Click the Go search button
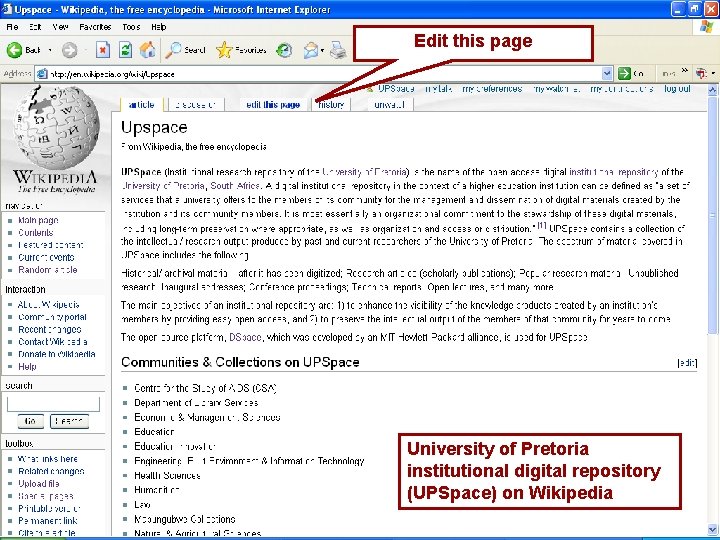The height and width of the screenshot is (540, 720). coord(31,421)
